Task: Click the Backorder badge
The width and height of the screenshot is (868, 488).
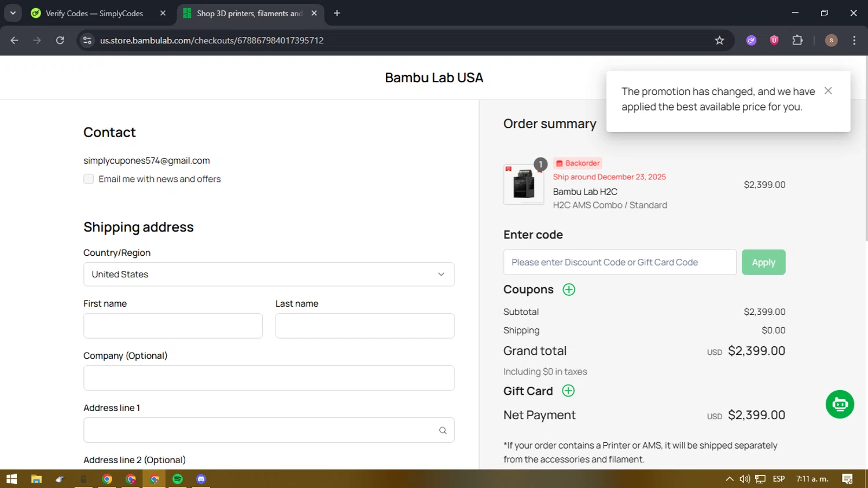Action: coord(577,163)
